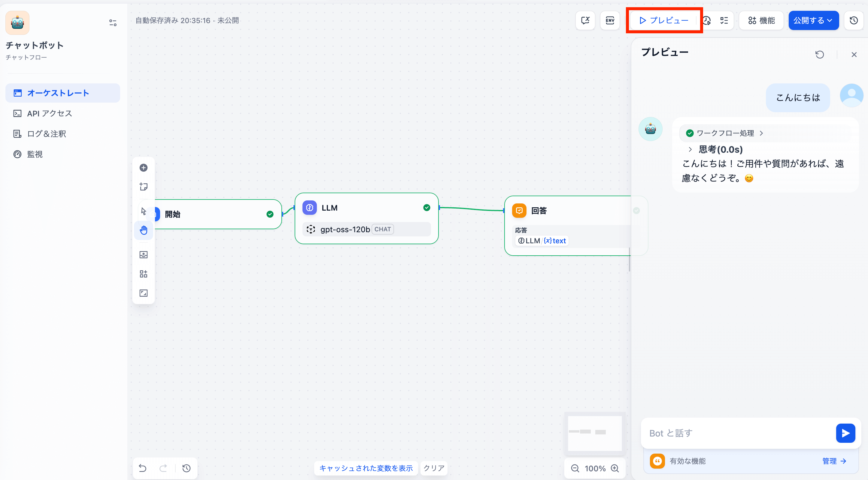This screenshot has height=480, width=868.
Task: Click the プレビュー button
Action: [664, 20]
